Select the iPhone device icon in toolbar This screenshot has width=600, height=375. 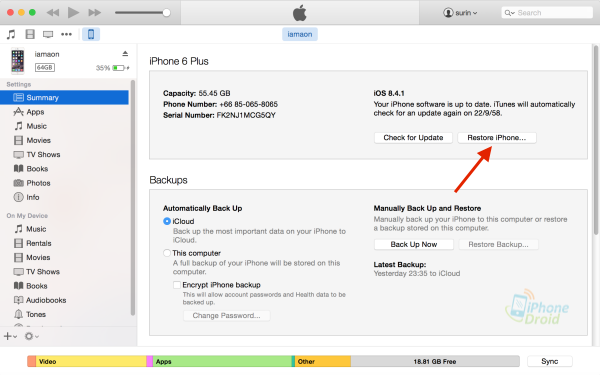click(x=91, y=34)
